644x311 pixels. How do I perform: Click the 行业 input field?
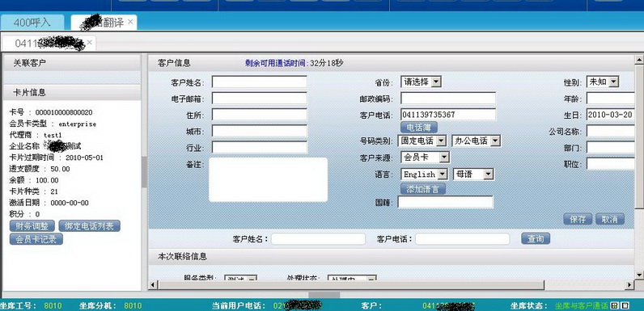click(x=260, y=147)
